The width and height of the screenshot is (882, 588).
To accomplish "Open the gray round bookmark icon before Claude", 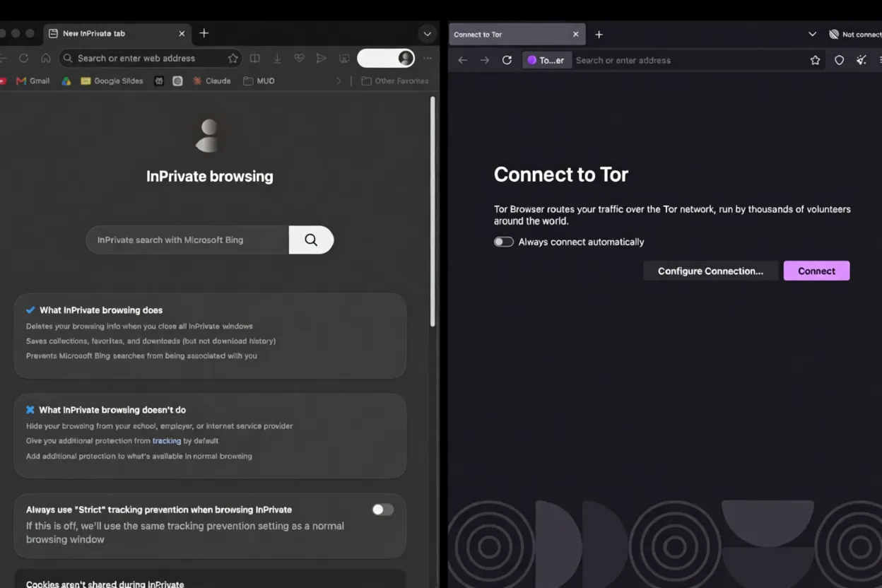I will (177, 81).
